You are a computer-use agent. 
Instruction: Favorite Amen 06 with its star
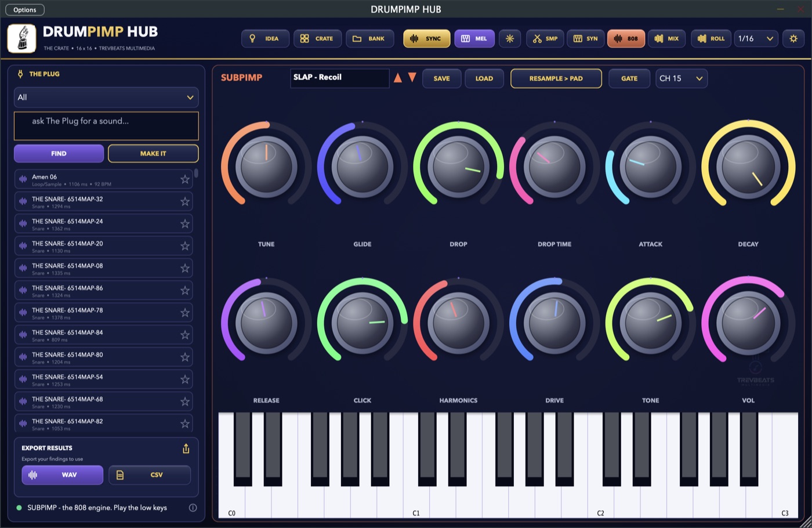click(x=185, y=179)
